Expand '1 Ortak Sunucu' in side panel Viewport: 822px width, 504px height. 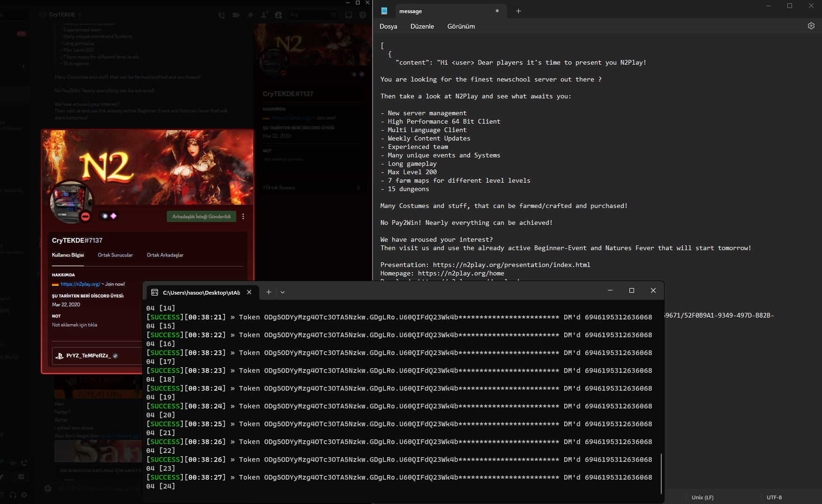312,187
